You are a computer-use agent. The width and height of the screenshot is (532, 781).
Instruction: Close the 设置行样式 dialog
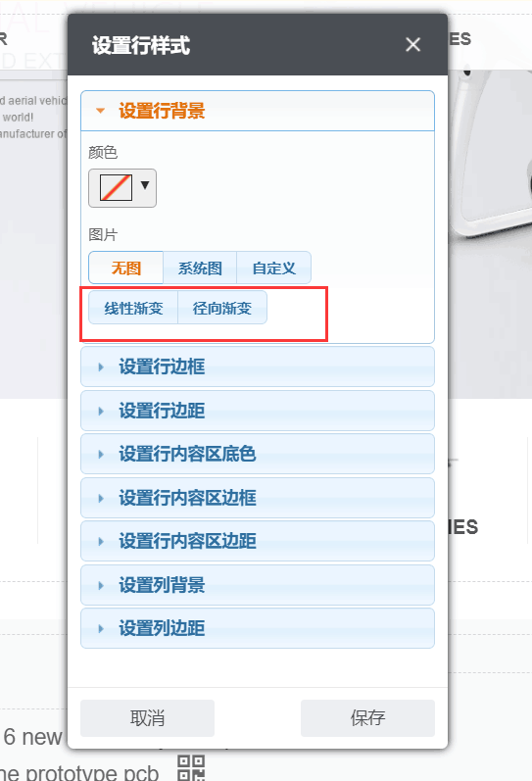[x=412, y=45]
